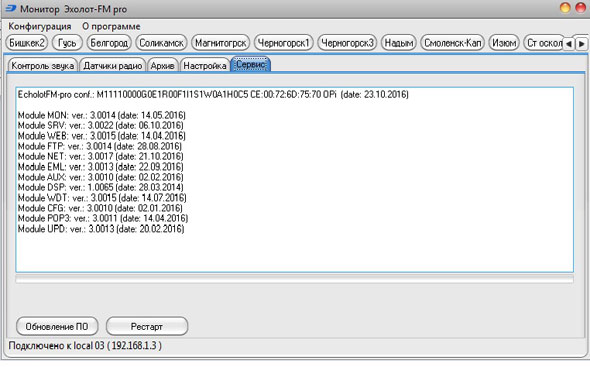Switch to Датчики радио tab

[x=113, y=65]
